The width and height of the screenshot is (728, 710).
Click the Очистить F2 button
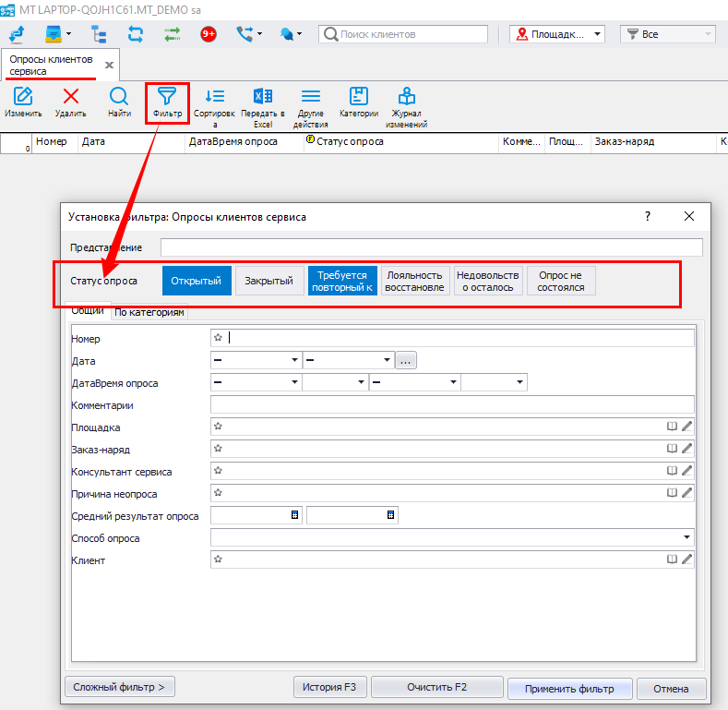(x=438, y=688)
